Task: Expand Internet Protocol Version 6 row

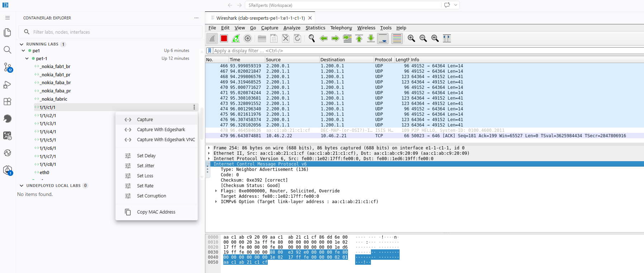Action: click(209, 158)
